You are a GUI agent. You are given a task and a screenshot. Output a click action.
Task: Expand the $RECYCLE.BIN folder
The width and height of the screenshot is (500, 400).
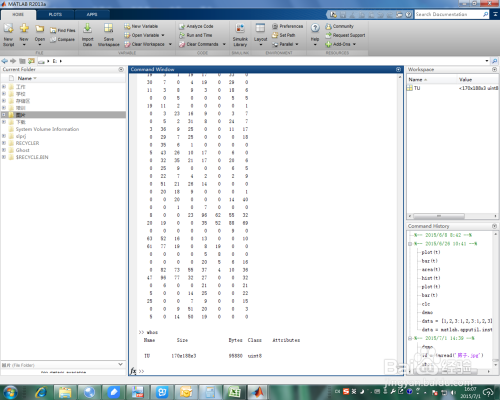[x=4, y=157]
